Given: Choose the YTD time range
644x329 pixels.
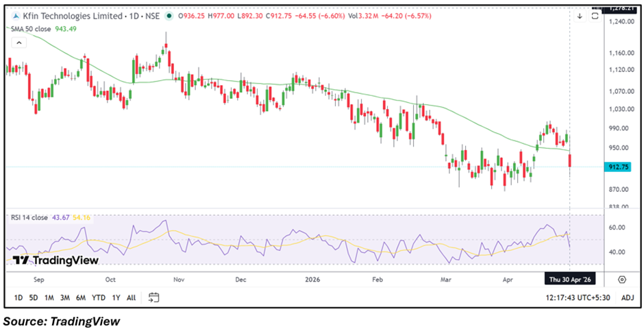Looking at the screenshot, I should (x=99, y=297).
